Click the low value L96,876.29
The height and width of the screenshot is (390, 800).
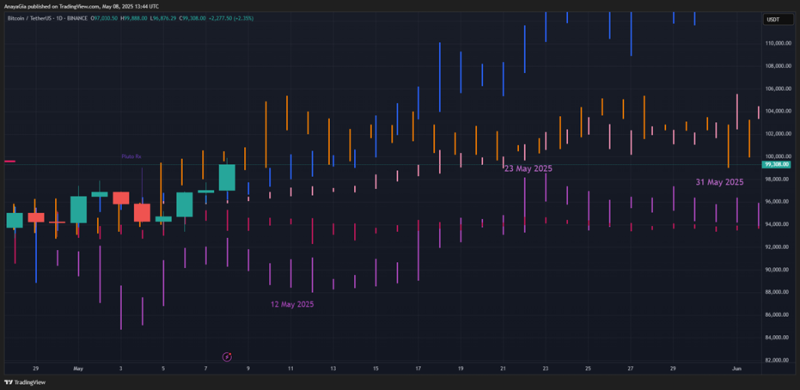163,18
